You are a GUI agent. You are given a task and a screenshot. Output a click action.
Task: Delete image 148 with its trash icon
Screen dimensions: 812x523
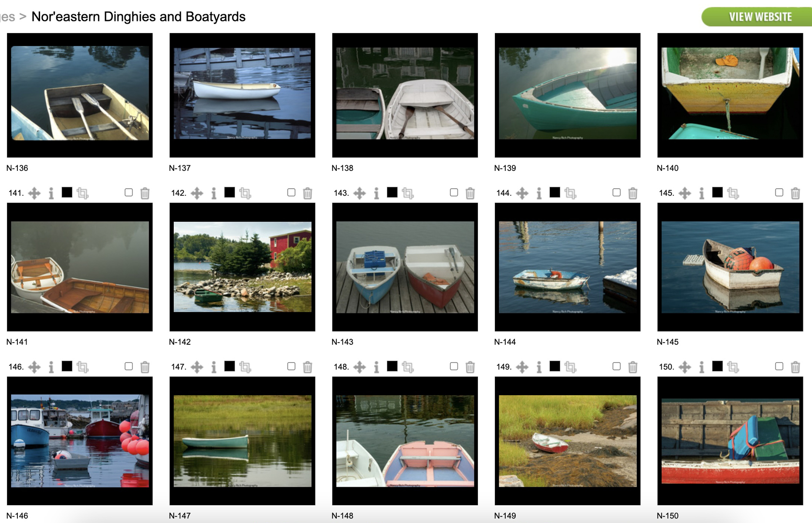[470, 367]
